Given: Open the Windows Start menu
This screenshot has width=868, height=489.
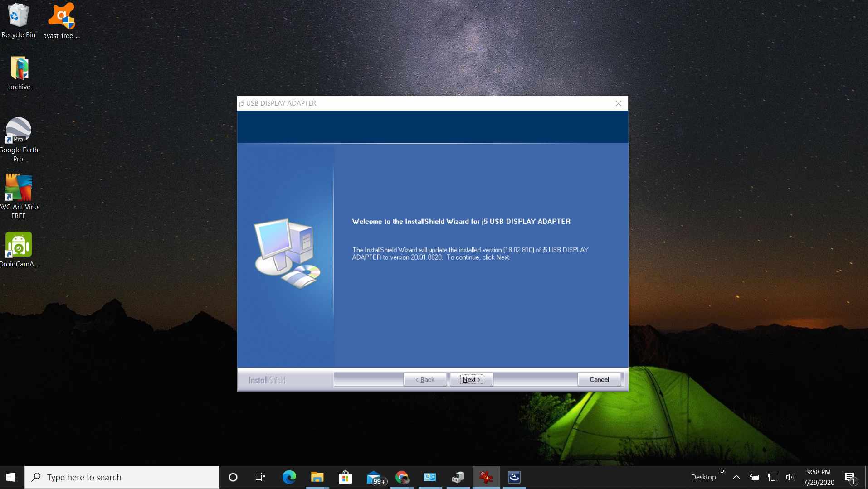Looking at the screenshot, I should pyautogui.click(x=11, y=477).
